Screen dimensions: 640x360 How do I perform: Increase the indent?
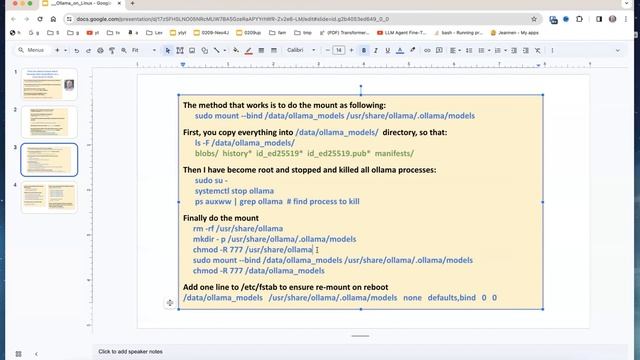coord(526,51)
